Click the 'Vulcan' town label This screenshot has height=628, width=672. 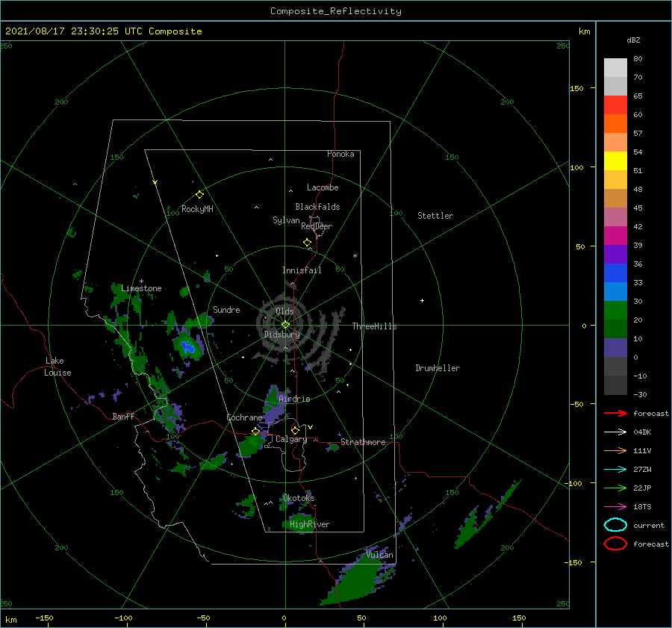click(379, 555)
